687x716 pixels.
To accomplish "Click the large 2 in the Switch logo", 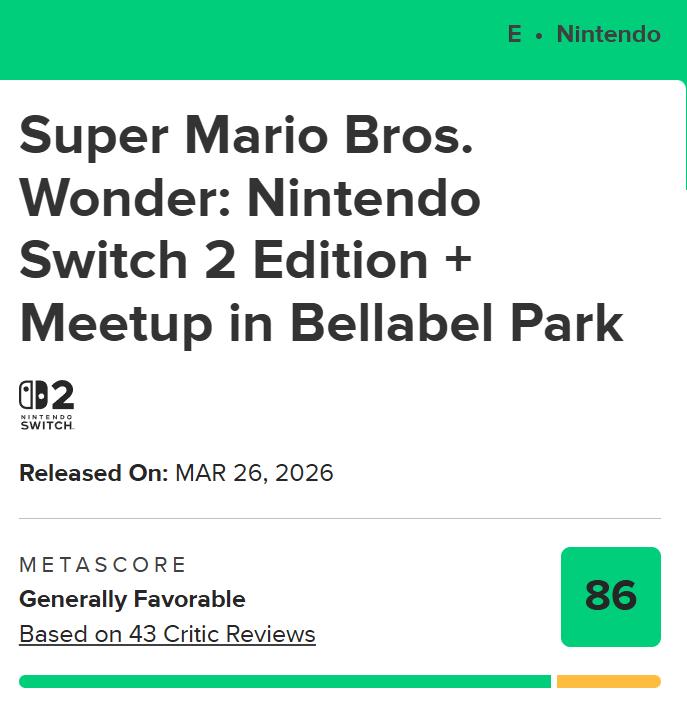I will coord(62,395).
